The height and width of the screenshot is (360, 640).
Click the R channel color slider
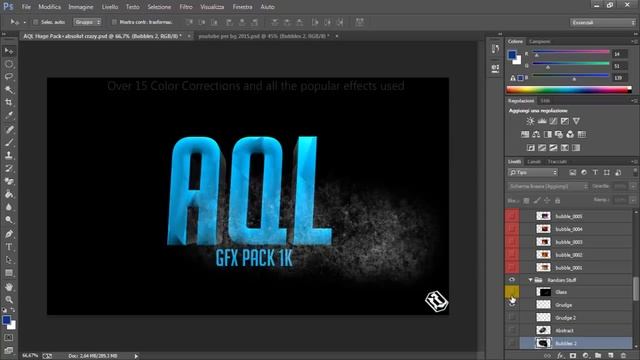click(x=571, y=52)
